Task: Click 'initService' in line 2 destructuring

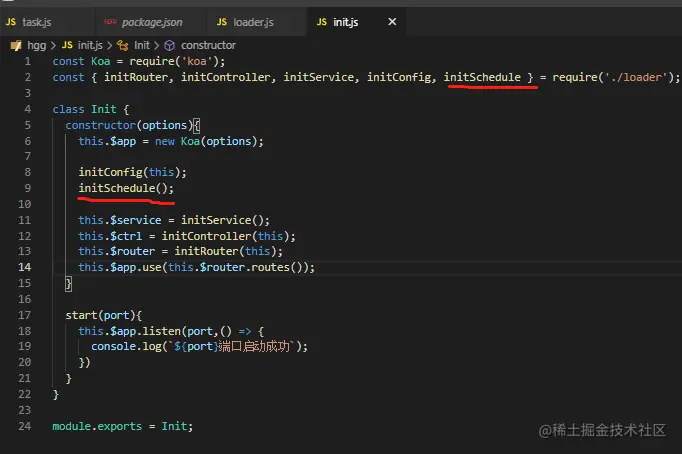Action: coord(318,77)
